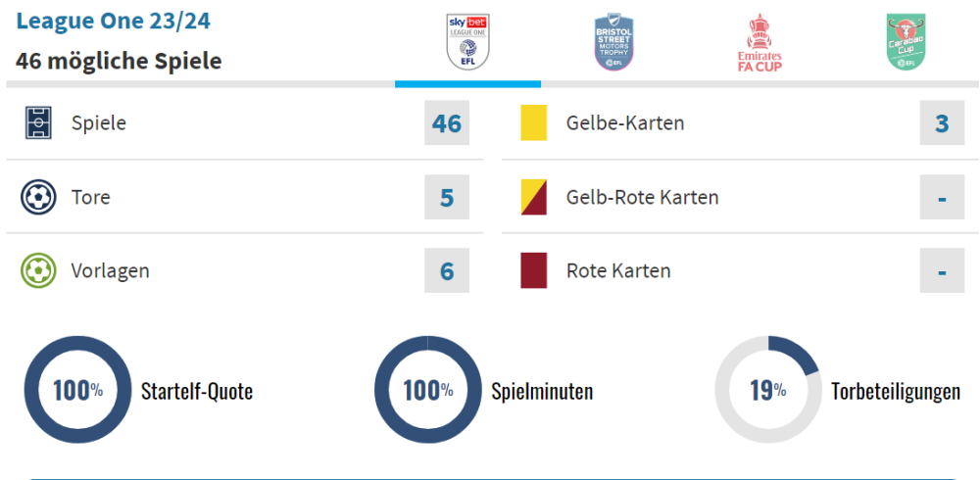Switch to the Carabao Cup tab
The image size is (980, 480).
[906, 42]
